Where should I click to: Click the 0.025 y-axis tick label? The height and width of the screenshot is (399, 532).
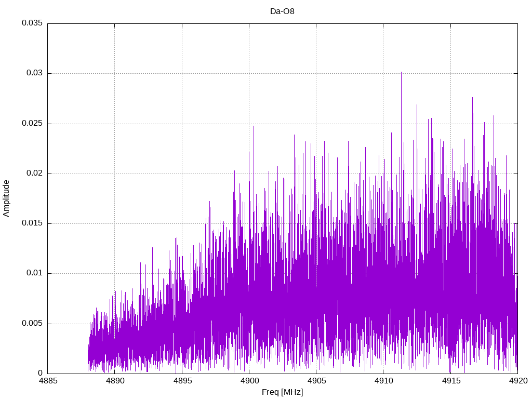[x=32, y=123]
